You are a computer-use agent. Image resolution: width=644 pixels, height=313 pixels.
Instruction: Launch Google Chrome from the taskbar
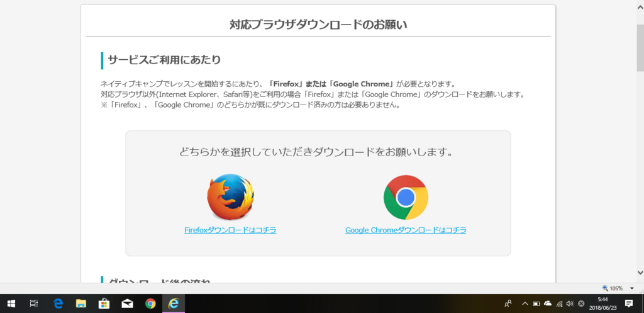(x=150, y=304)
